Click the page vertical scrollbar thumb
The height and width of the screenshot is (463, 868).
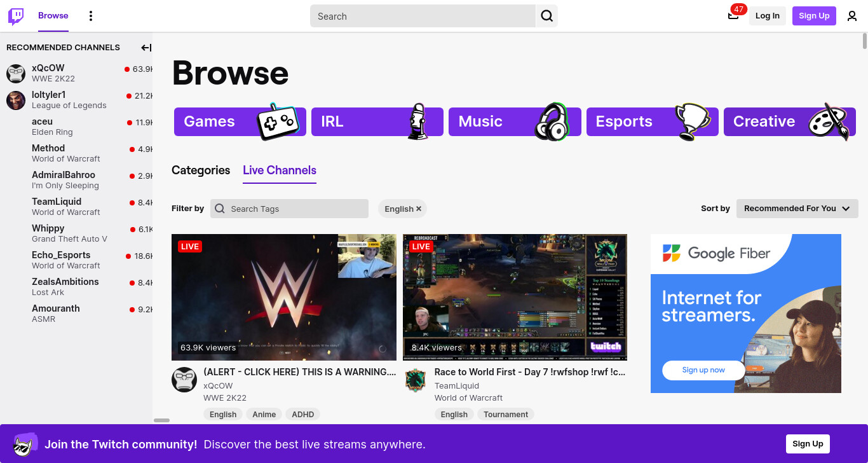[865, 41]
